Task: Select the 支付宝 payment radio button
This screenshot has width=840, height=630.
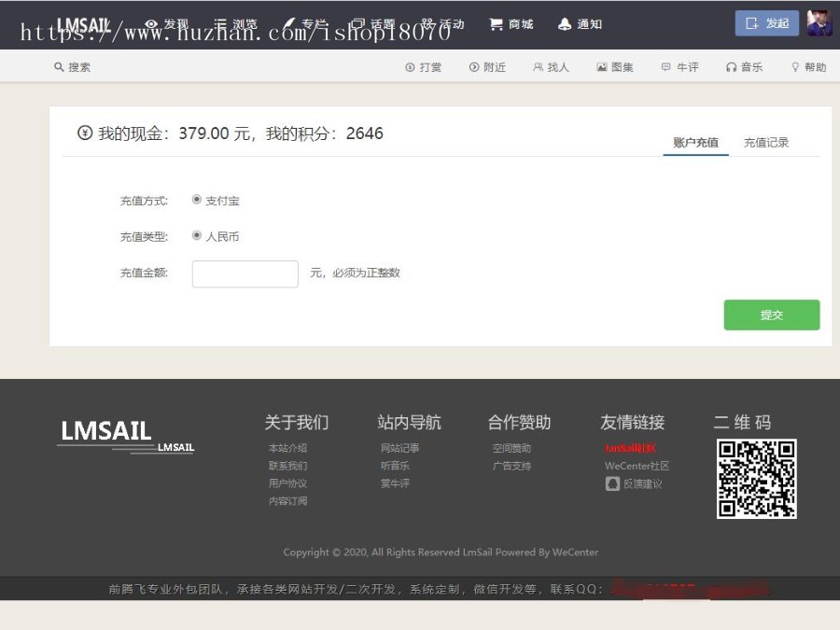Action: (x=197, y=200)
